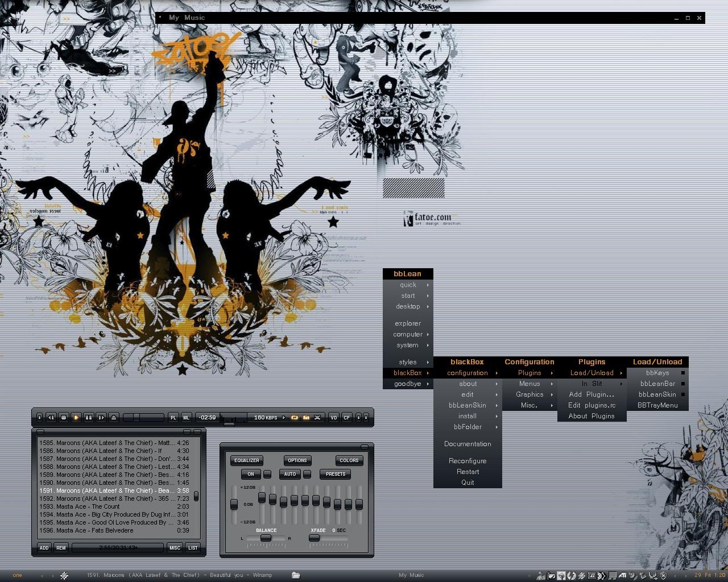The width and height of the screenshot is (728, 582).
Task: Toggle the VD video button in Winamp
Action: click(x=334, y=418)
